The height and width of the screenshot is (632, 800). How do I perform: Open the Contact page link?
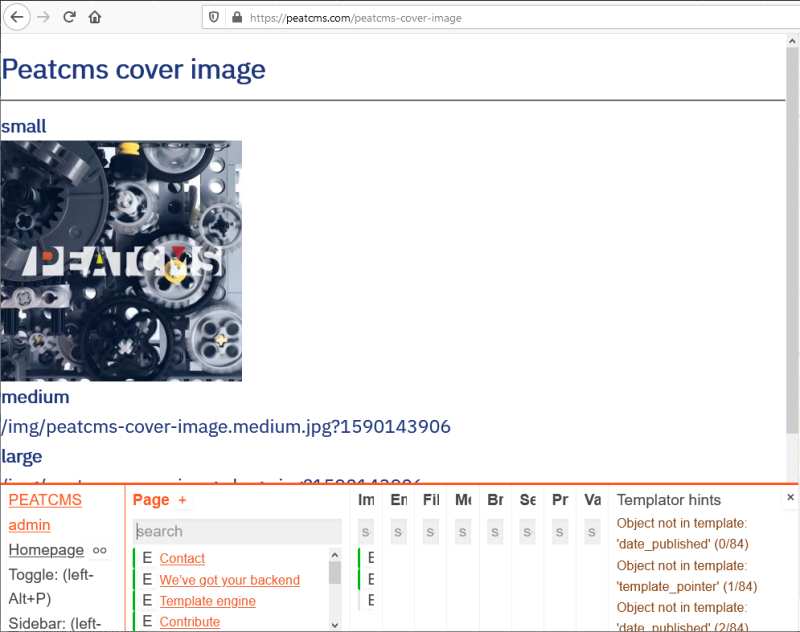[x=182, y=558]
